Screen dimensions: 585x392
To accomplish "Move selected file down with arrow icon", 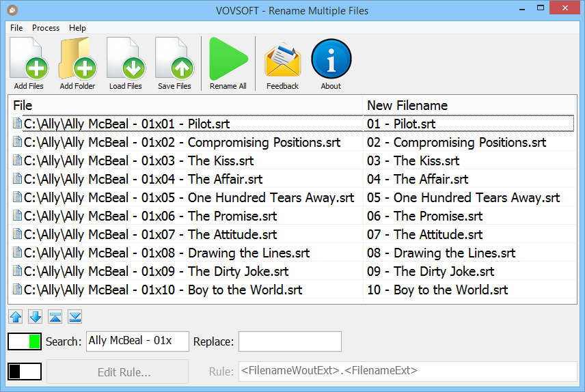I will coord(36,317).
